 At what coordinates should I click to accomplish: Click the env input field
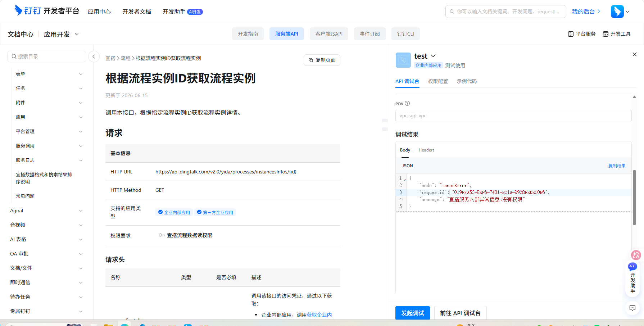[513, 116]
